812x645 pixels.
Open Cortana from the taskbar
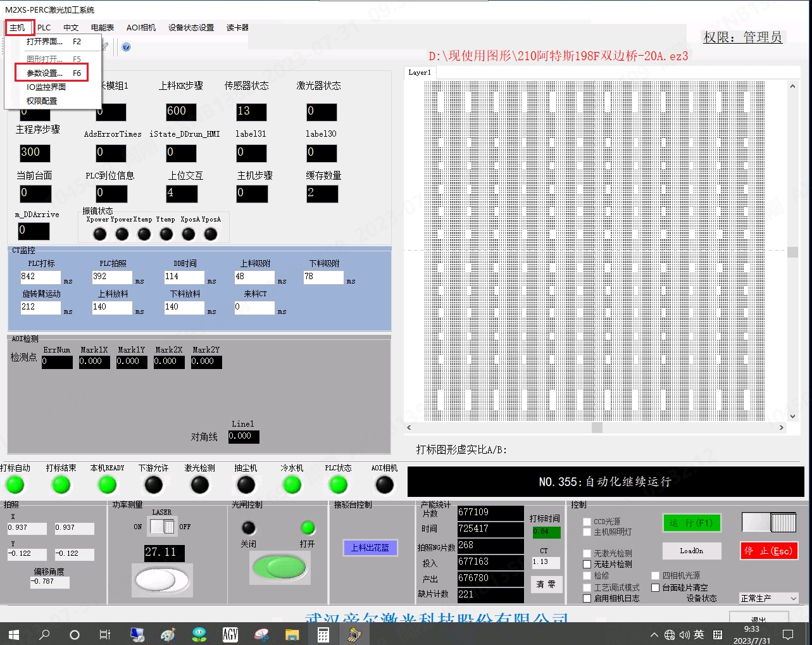[x=75, y=634]
